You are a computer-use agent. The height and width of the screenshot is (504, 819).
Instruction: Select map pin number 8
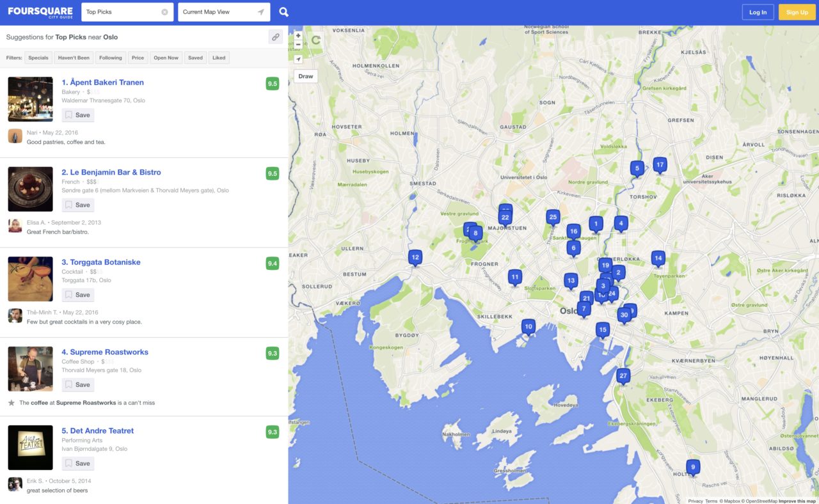(475, 234)
